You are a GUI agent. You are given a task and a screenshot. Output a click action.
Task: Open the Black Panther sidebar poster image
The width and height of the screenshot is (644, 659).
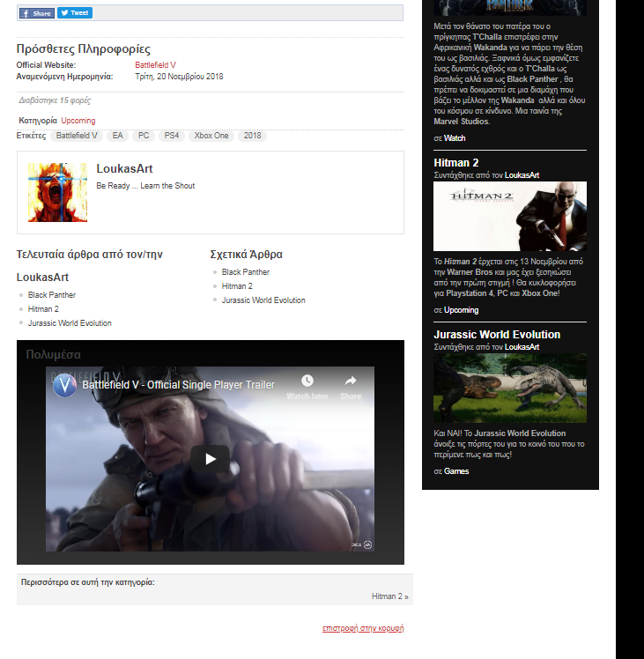pyautogui.click(x=510, y=8)
